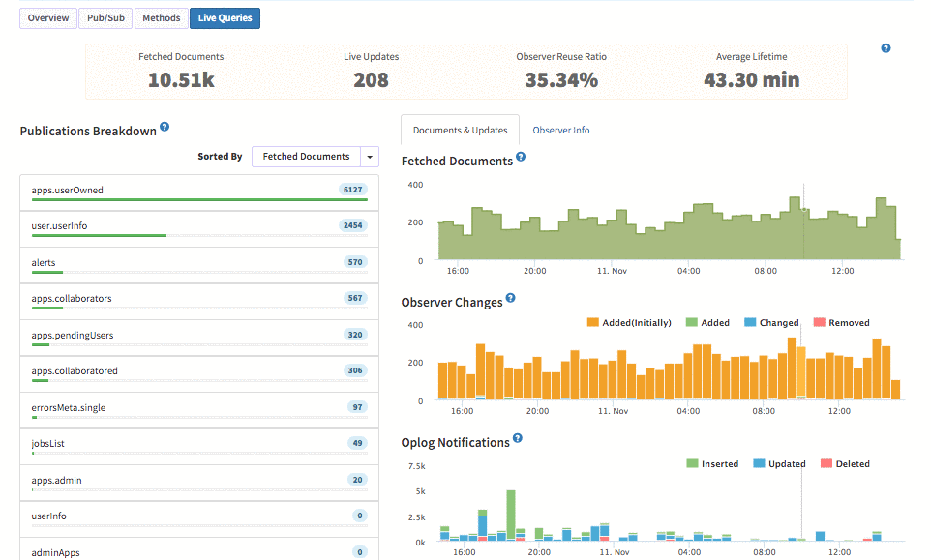Toggle the Added(Initially) legend series
This screenshot has width=931, height=560.
[x=628, y=323]
